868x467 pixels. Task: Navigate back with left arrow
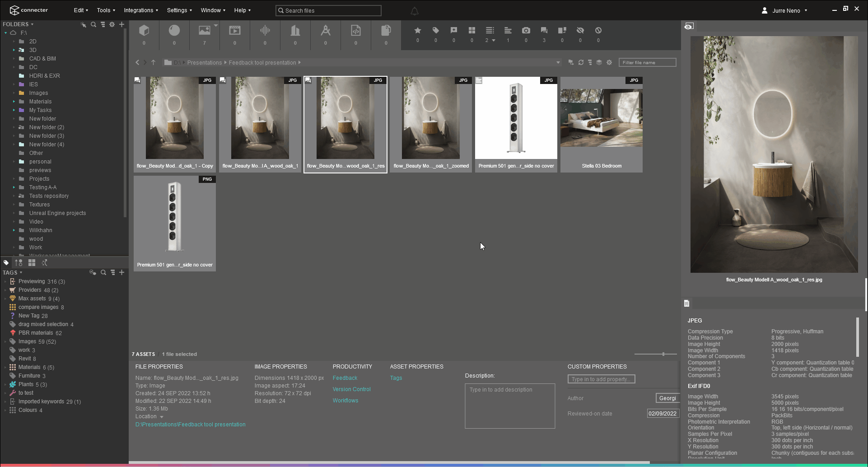point(138,62)
